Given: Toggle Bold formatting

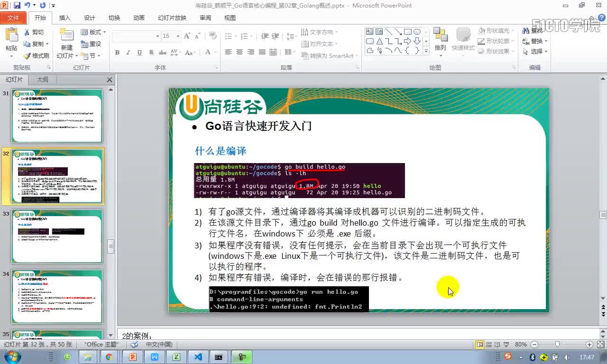Looking at the screenshot, I should click(x=117, y=52).
